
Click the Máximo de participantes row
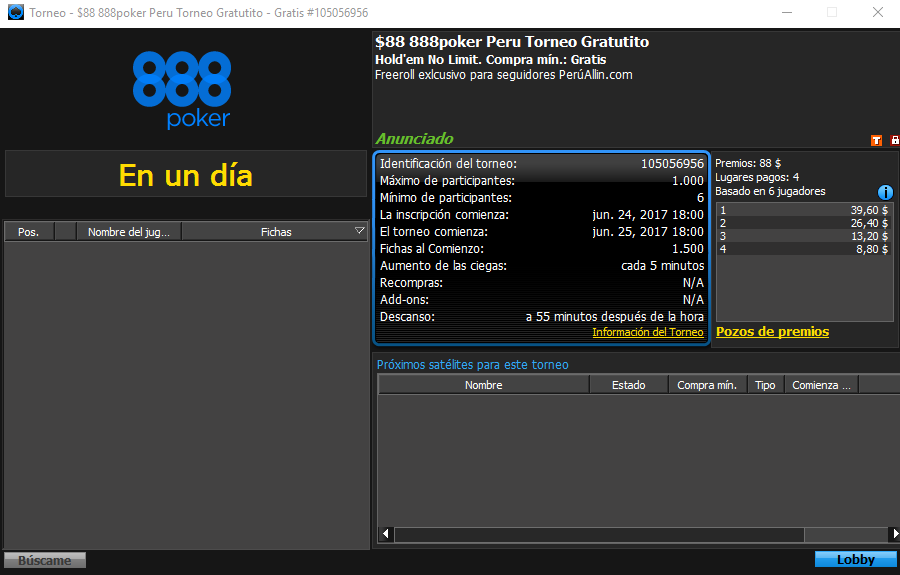541,181
